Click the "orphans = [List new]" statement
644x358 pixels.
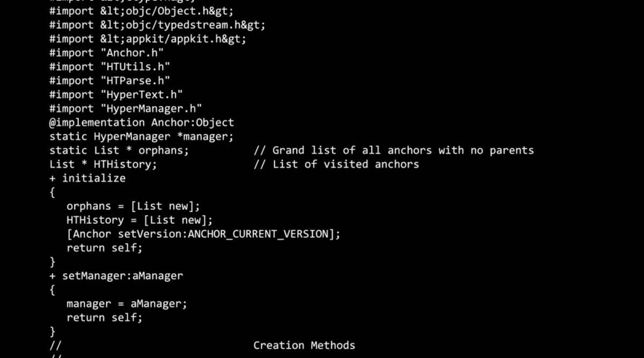pos(133,206)
